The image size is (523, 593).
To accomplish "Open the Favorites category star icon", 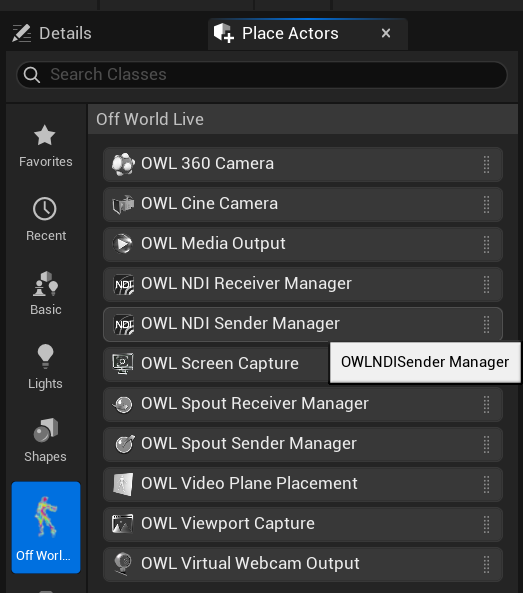I will click(45, 135).
